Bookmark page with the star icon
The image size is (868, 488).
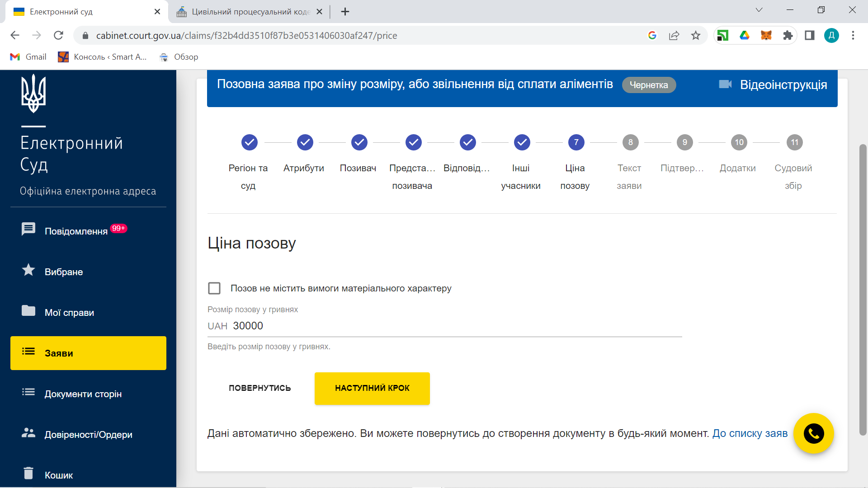[696, 35]
